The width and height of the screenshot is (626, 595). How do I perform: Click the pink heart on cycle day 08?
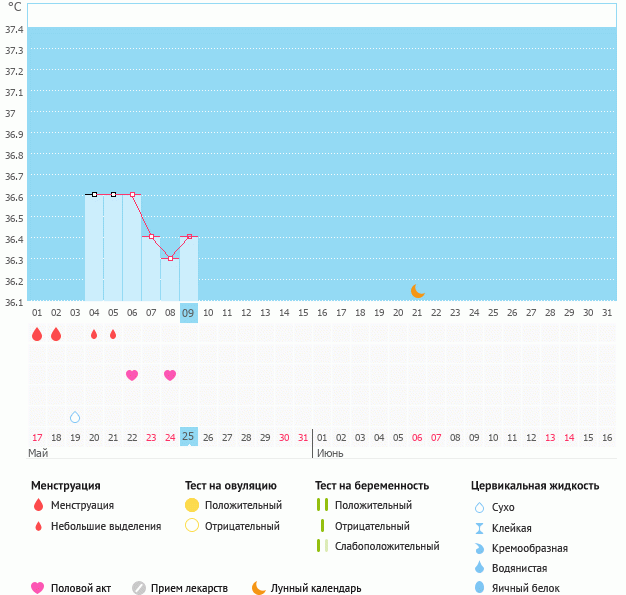pyautogui.click(x=170, y=375)
